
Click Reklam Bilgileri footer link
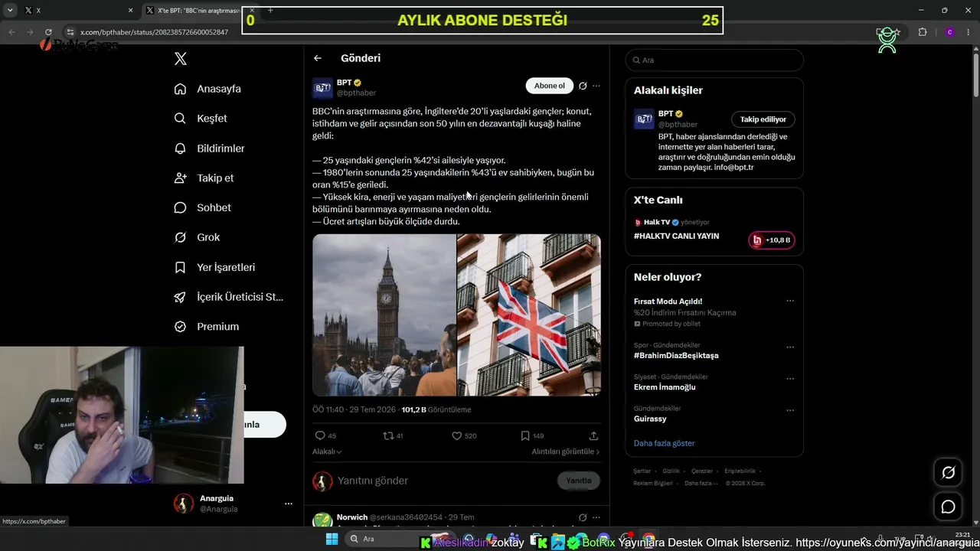tap(653, 483)
